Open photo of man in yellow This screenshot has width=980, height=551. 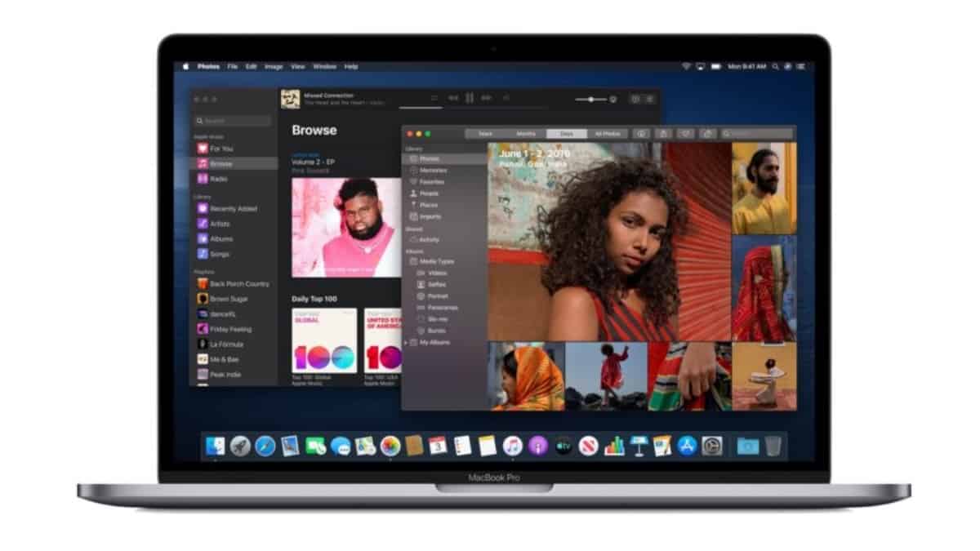(x=764, y=189)
